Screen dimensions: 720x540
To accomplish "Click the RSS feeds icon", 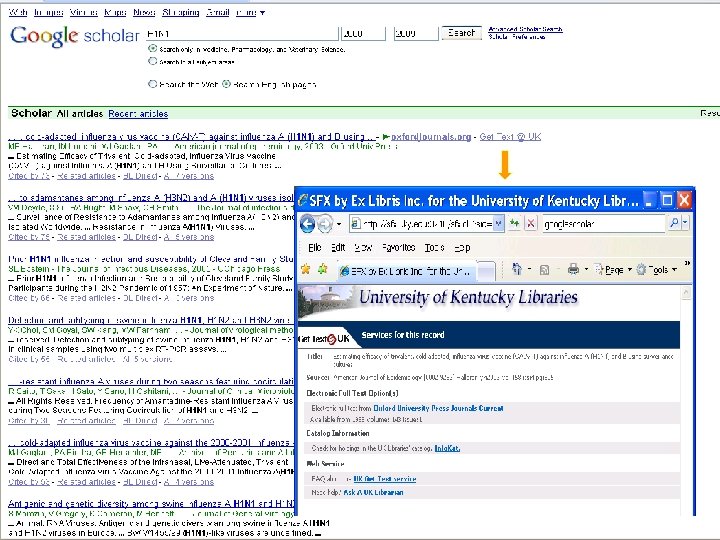I will (545, 270).
